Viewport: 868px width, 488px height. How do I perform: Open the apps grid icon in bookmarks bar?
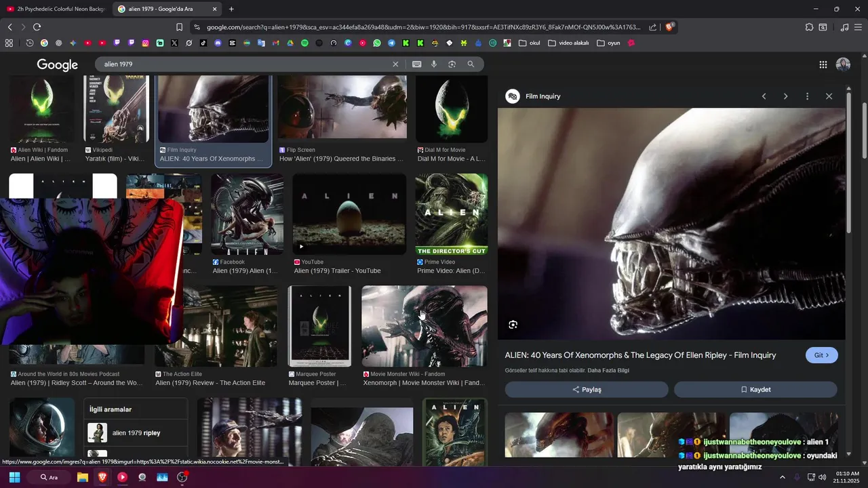(x=9, y=43)
